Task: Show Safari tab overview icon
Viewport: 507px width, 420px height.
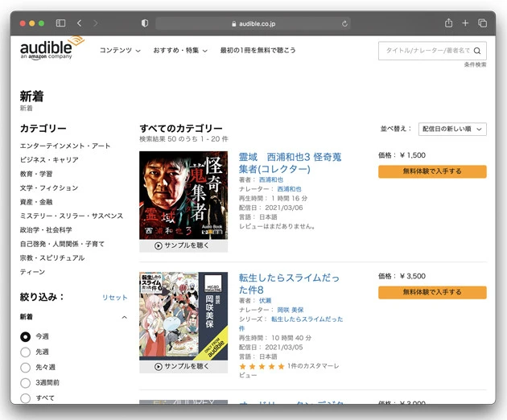Action: (x=483, y=23)
